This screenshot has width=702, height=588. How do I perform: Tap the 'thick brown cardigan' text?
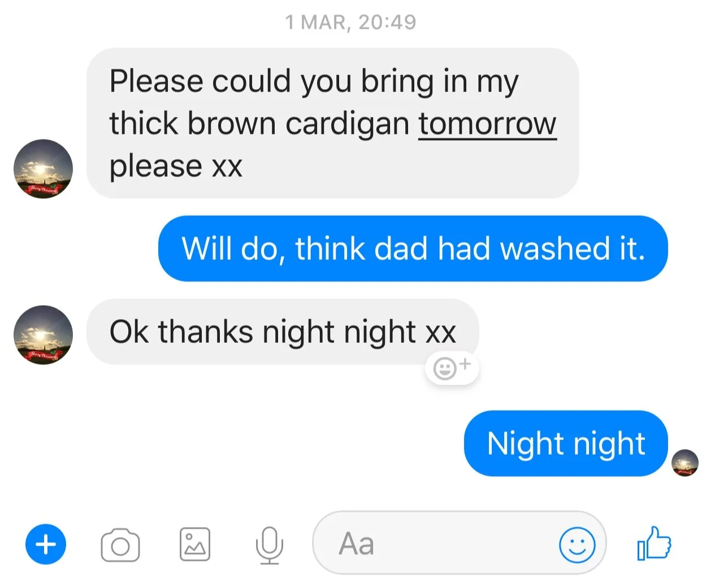(x=259, y=123)
